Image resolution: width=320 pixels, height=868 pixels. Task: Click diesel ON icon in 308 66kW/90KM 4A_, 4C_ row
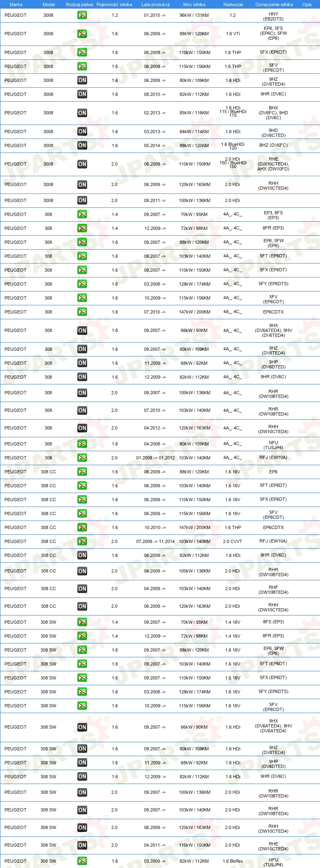[82, 330]
